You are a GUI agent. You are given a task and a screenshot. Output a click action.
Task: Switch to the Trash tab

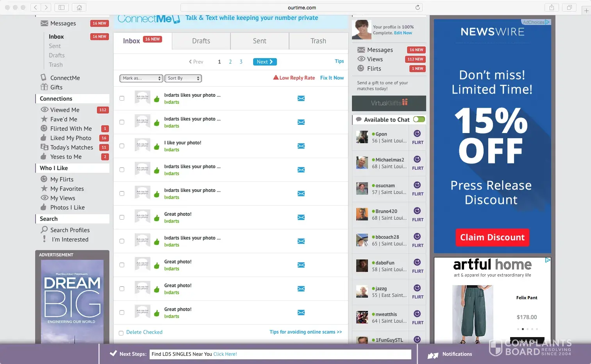tap(318, 41)
